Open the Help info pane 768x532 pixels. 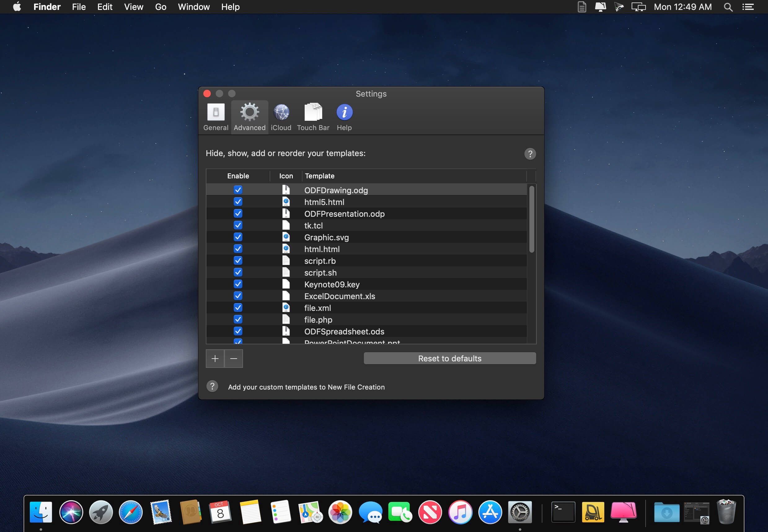(344, 117)
